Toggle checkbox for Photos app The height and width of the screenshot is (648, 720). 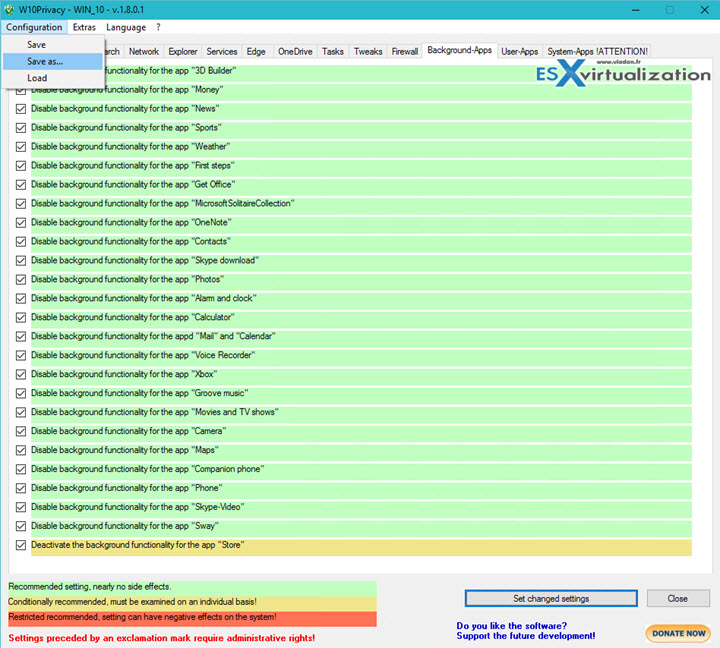[21, 280]
